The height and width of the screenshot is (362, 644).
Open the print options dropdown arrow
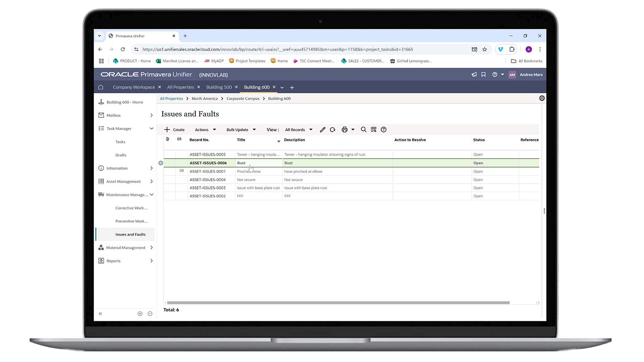click(x=353, y=130)
